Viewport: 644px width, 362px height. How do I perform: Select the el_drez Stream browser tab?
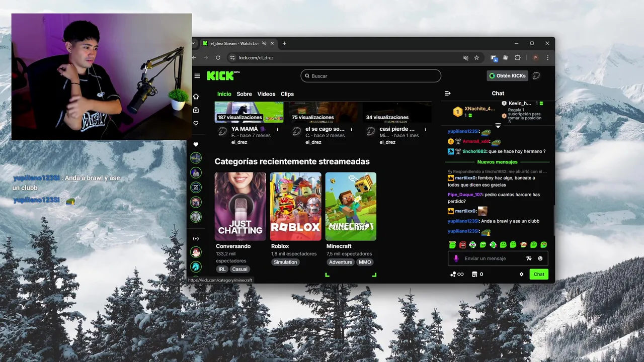pos(238,43)
